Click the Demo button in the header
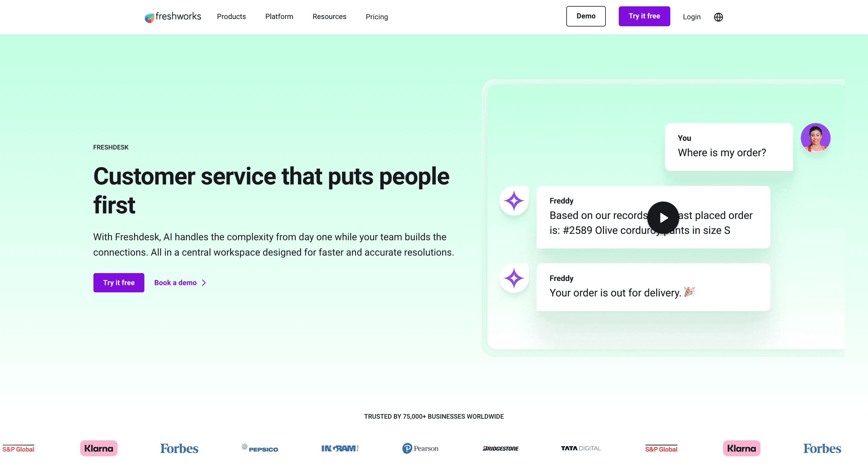This screenshot has height=469, width=868. point(586,16)
